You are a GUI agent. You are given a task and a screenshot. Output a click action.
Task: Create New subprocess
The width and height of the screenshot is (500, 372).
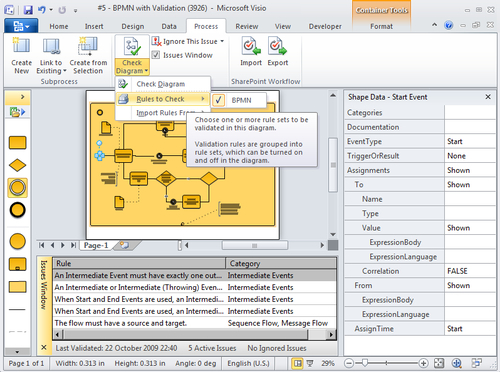point(21,56)
